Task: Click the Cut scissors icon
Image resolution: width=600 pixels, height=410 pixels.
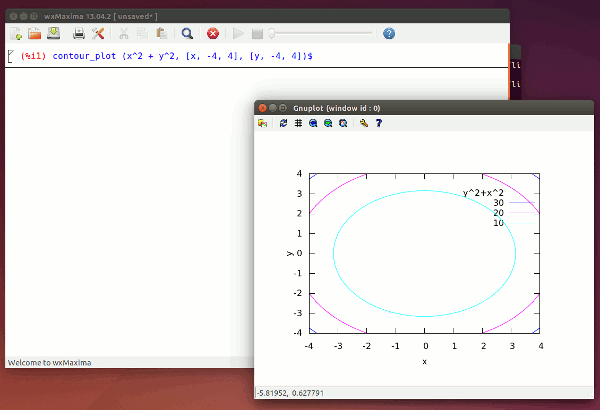Action: 125,33
